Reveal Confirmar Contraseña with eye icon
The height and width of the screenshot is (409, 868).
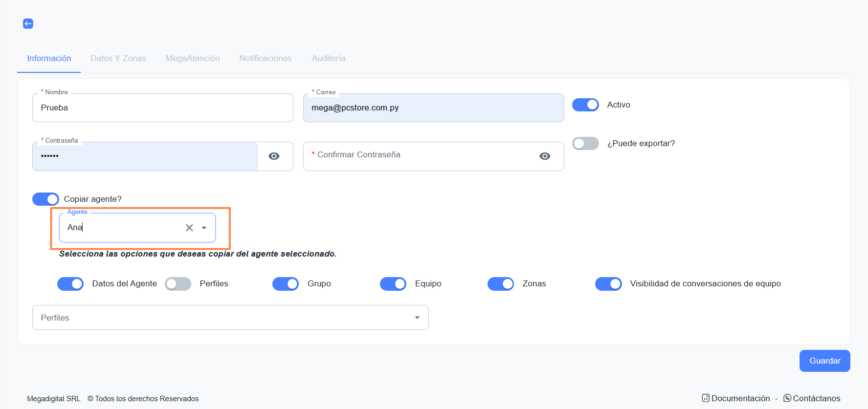[545, 156]
